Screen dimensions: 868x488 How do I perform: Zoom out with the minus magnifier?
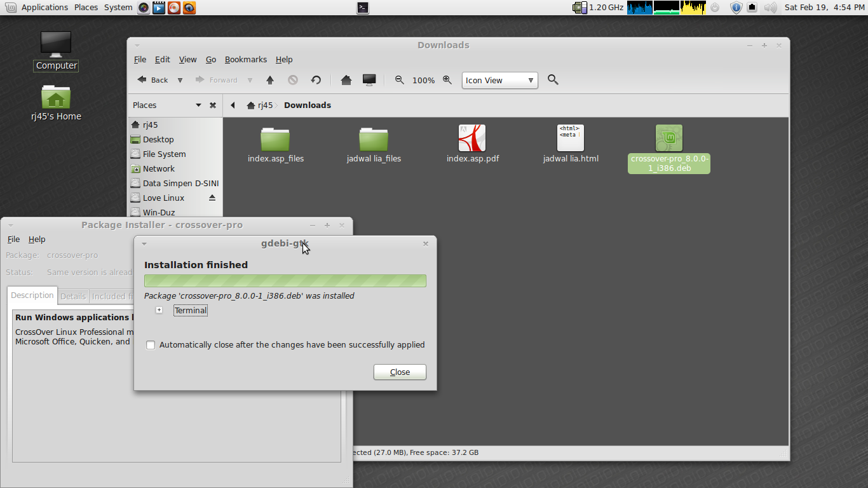[x=400, y=80]
